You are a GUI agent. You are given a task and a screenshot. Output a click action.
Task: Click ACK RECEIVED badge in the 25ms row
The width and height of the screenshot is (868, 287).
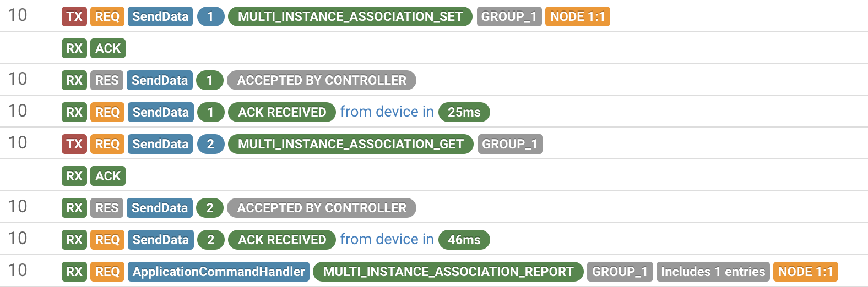pos(282,112)
